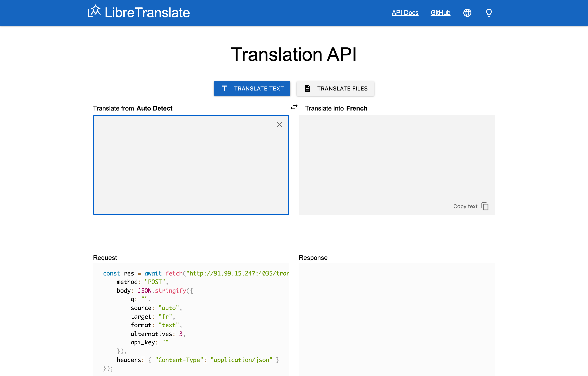Click the alternatives: 3 code line

click(x=158, y=334)
